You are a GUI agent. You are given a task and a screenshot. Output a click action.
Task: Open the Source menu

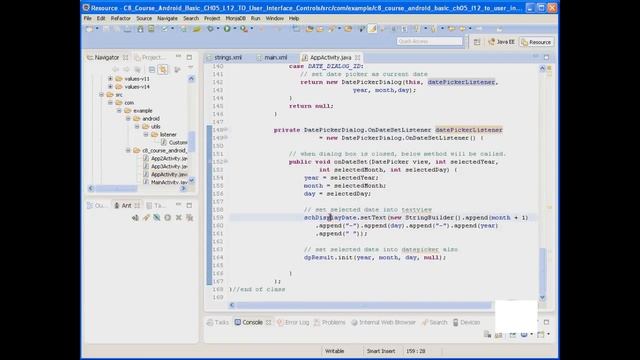tap(144, 18)
